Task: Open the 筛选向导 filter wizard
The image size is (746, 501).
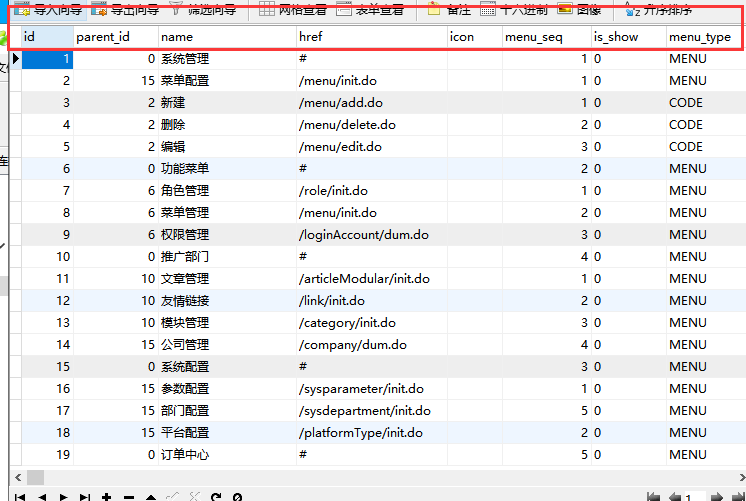Action: (x=203, y=9)
